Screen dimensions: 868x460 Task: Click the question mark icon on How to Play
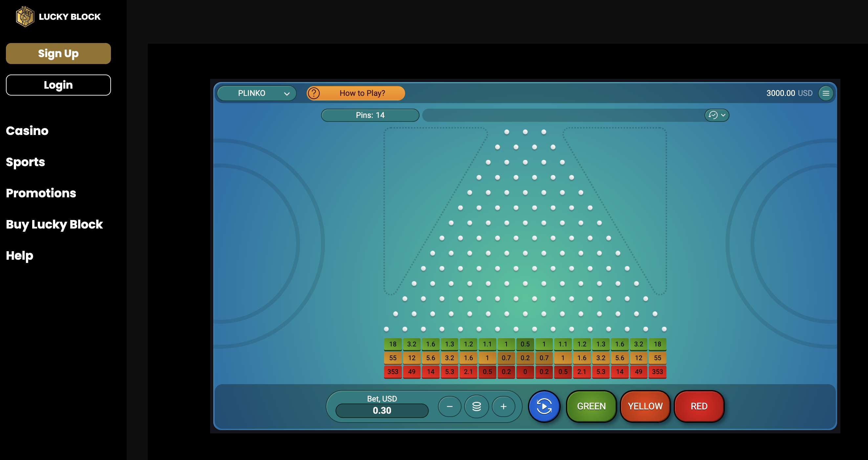click(x=315, y=93)
